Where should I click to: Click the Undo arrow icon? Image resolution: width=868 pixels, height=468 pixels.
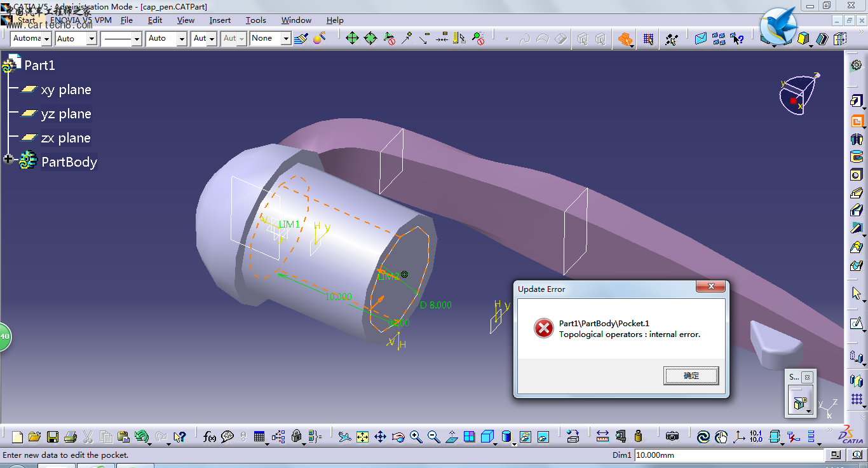coord(142,437)
